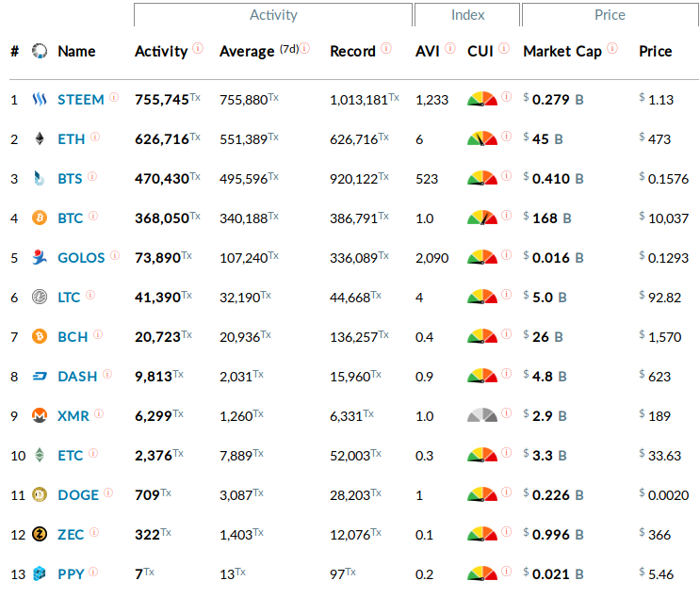Click the Monero logo icon
The width and height of the screenshot is (700, 597).
[40, 415]
